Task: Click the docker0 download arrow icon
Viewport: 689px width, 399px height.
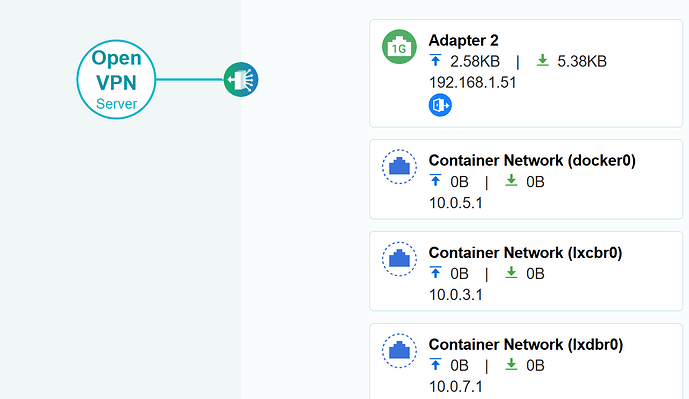Action: [x=511, y=181]
